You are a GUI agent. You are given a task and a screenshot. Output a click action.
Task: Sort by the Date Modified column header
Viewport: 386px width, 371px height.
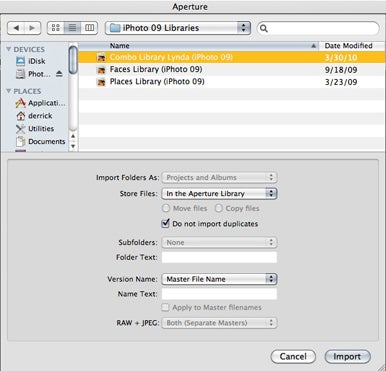point(352,46)
